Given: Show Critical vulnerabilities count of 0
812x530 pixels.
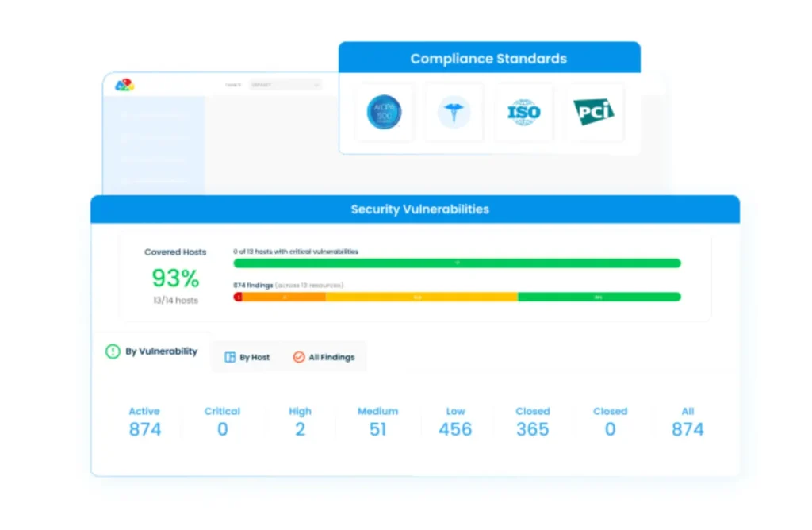Looking at the screenshot, I should click(x=222, y=429).
